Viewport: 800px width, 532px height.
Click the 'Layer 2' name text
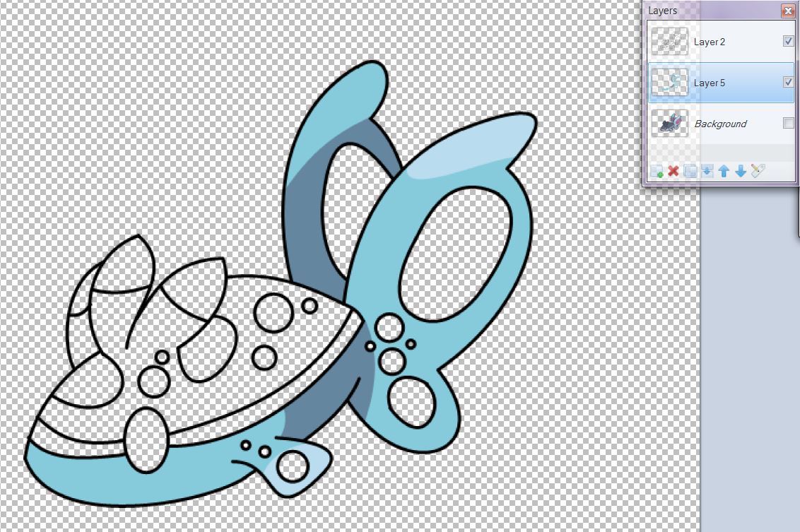709,42
